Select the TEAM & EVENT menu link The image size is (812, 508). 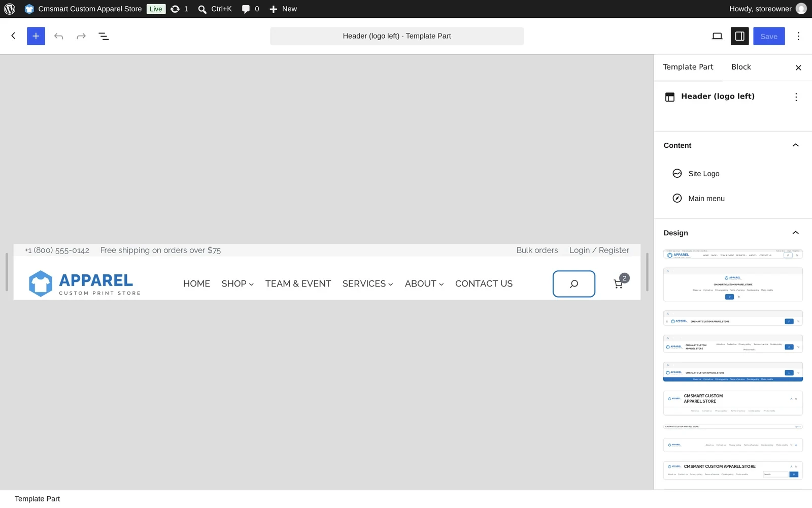pos(298,283)
